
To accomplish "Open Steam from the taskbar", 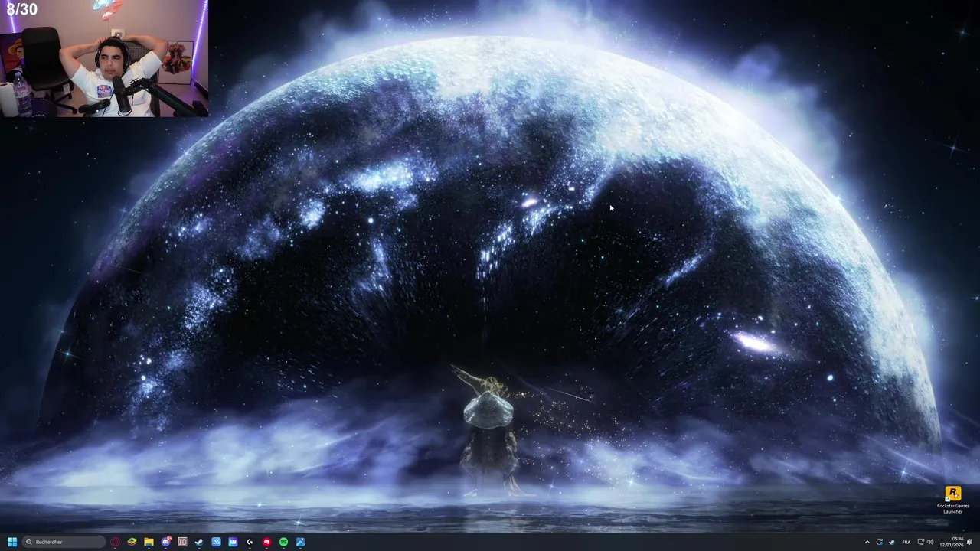I will (199, 542).
